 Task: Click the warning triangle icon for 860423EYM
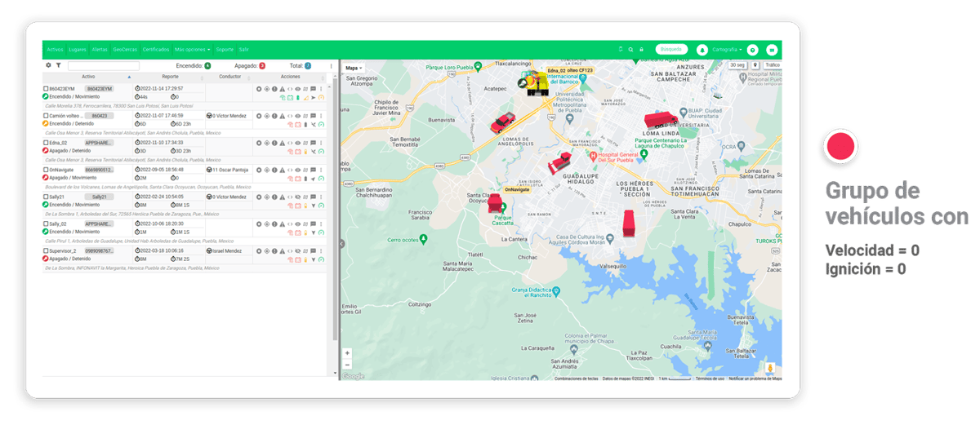pos(282,88)
